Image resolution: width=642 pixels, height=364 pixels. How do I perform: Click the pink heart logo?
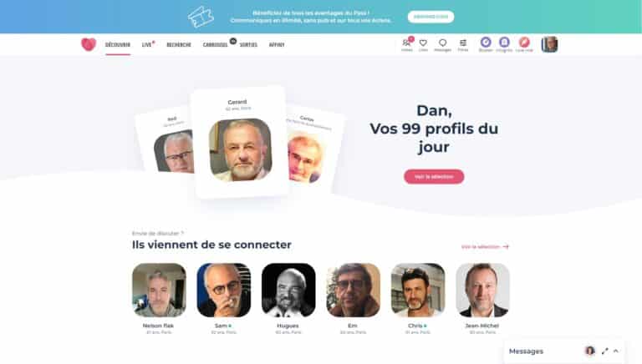(x=89, y=44)
